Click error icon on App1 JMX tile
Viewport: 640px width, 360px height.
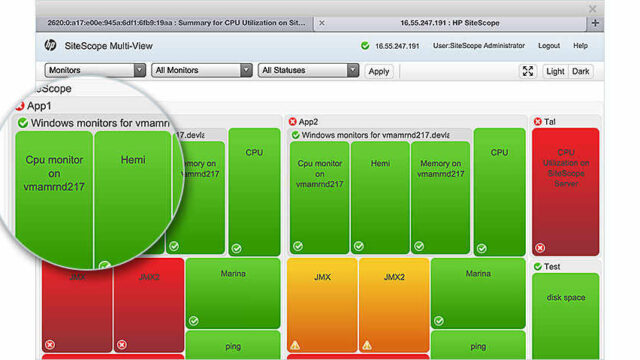pyautogui.click(x=50, y=345)
